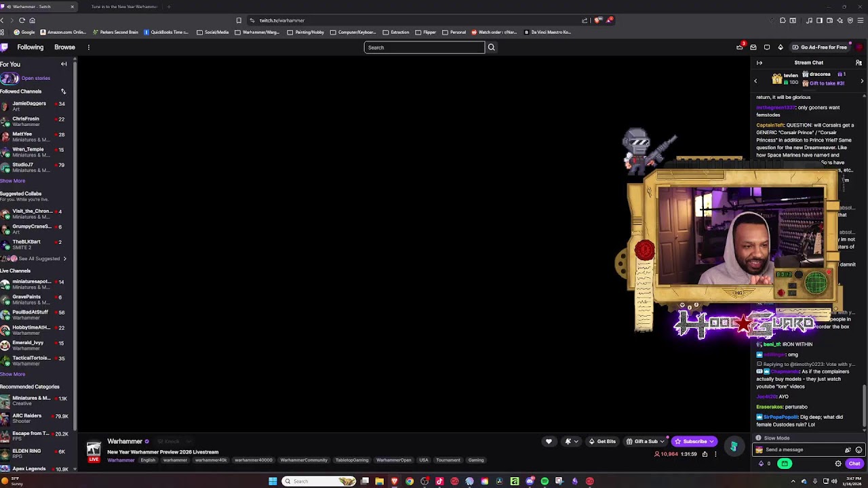
Task: Open the Following page
Action: click(x=31, y=47)
